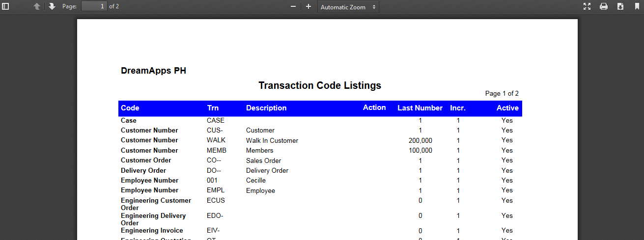
Task: Click the Page 1 of 2 label
Action: tap(502, 93)
